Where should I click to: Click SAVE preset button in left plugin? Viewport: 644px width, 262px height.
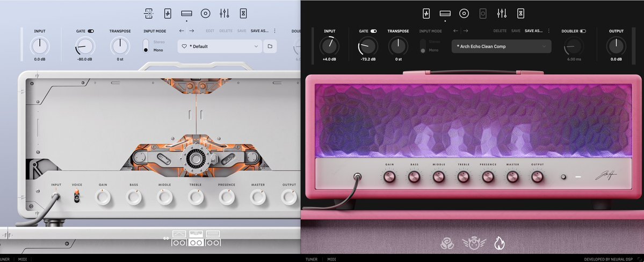(x=242, y=31)
